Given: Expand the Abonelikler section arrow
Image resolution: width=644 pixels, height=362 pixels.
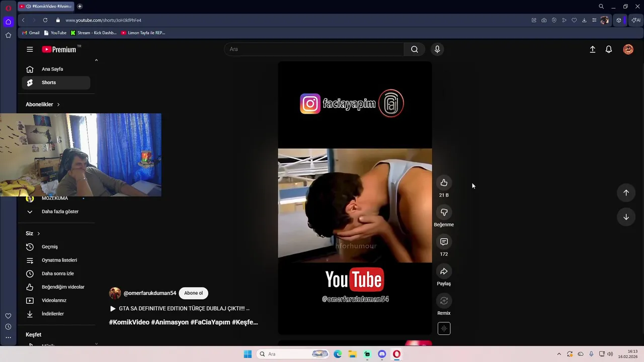Looking at the screenshot, I should coord(58,105).
